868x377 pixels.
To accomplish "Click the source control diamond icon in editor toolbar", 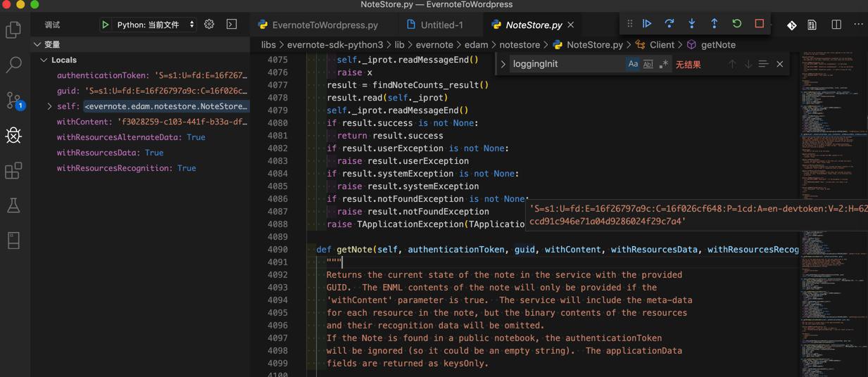I will [x=792, y=25].
